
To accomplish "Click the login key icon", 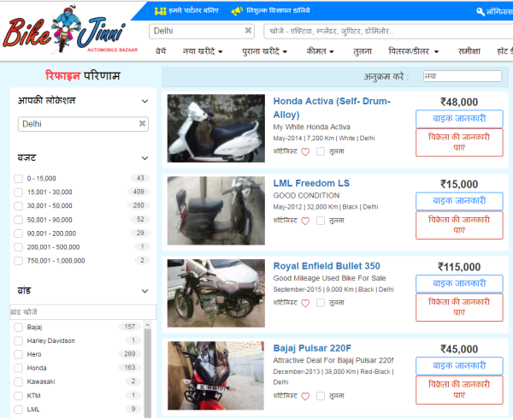I will point(481,12).
